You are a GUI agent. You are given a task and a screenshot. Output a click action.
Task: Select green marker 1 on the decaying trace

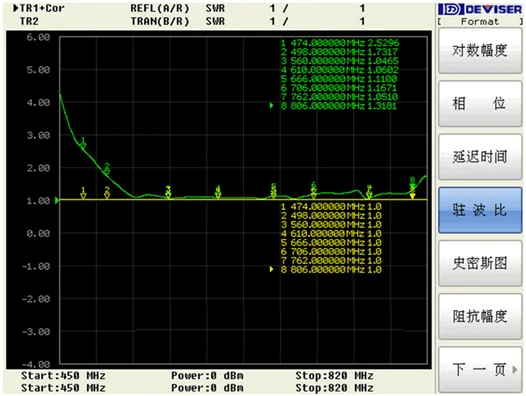[83, 143]
